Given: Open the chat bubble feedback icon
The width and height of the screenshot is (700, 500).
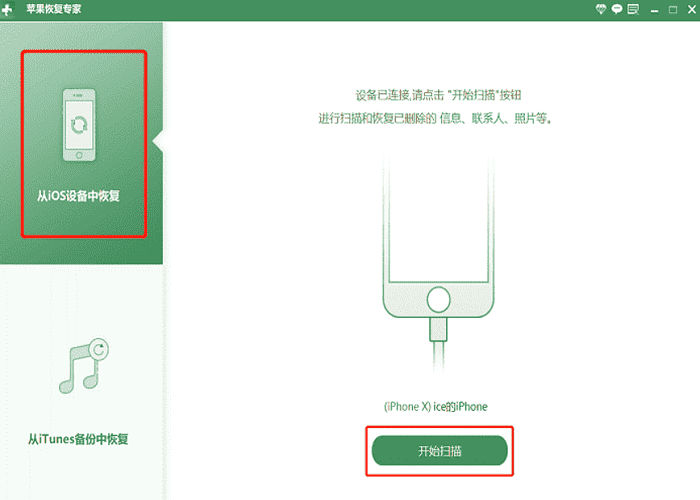Looking at the screenshot, I should click(x=617, y=9).
